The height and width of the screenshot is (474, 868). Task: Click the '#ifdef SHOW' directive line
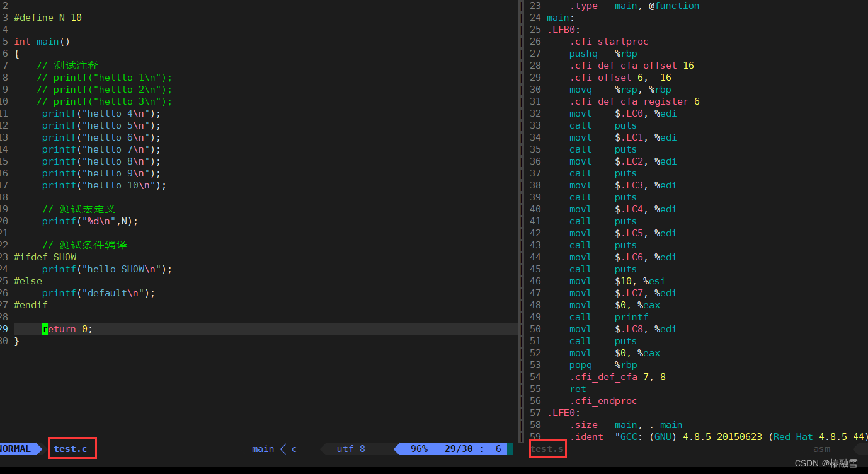(45, 257)
